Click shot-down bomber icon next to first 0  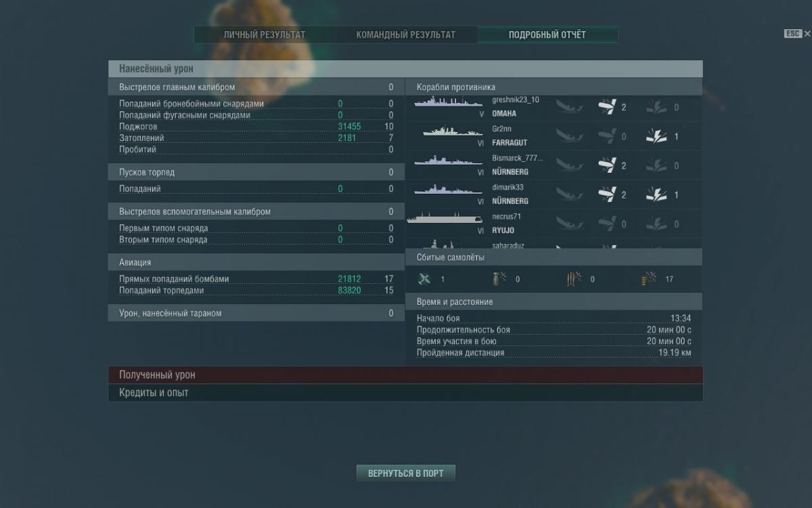[x=499, y=279]
